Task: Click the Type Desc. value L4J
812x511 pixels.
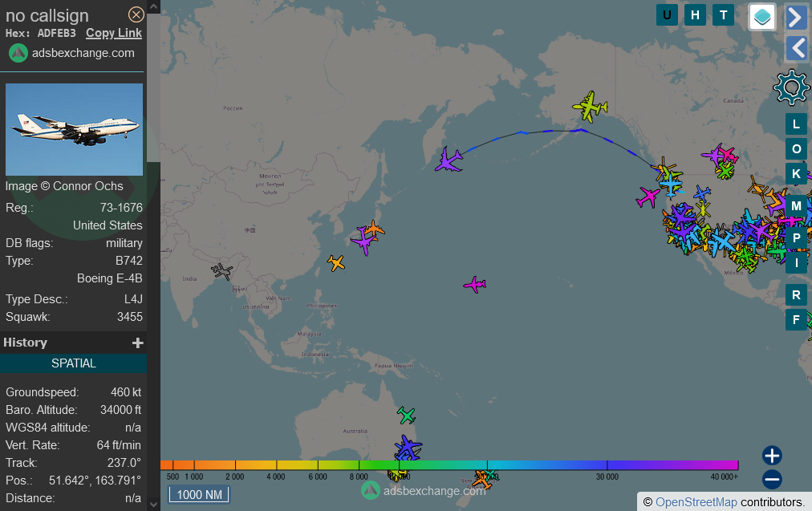Action: pyautogui.click(x=134, y=299)
